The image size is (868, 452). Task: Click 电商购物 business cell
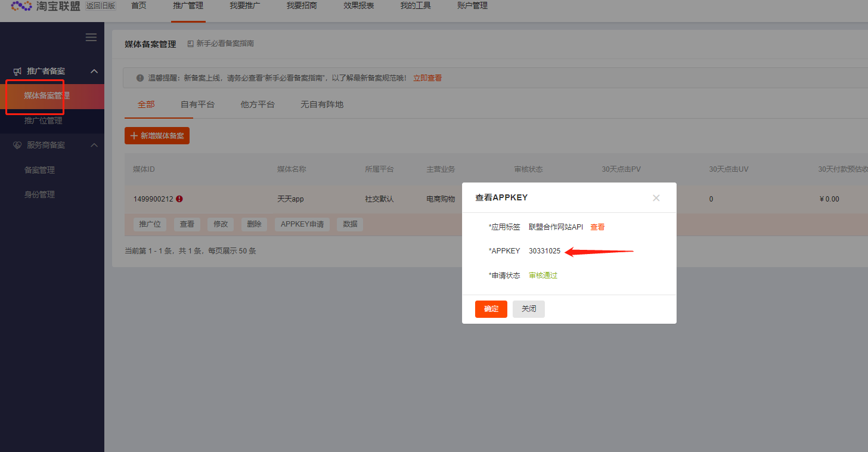pos(441,199)
